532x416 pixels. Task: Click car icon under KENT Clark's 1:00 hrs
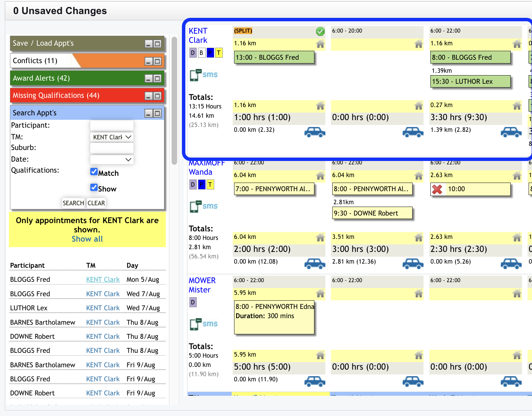point(314,132)
